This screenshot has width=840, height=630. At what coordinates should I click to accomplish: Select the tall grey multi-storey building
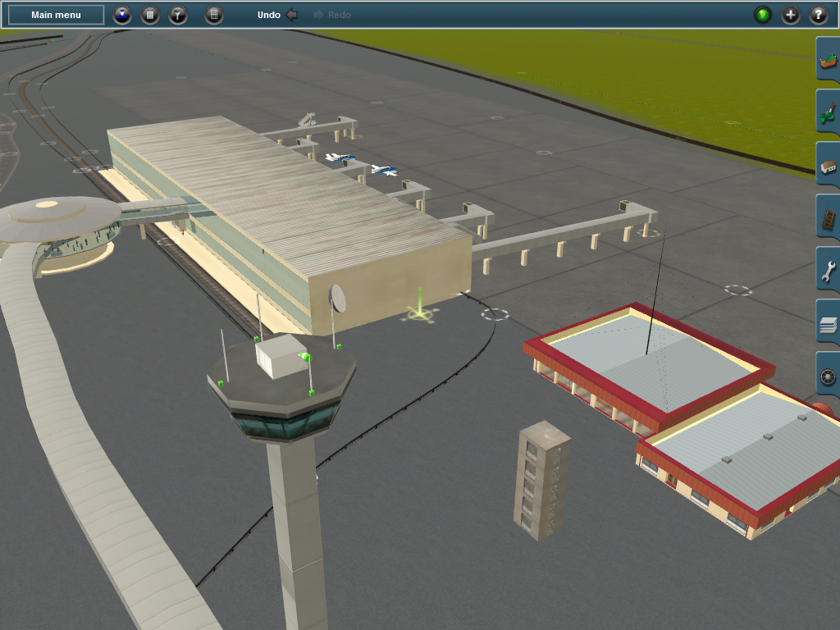coord(541,480)
